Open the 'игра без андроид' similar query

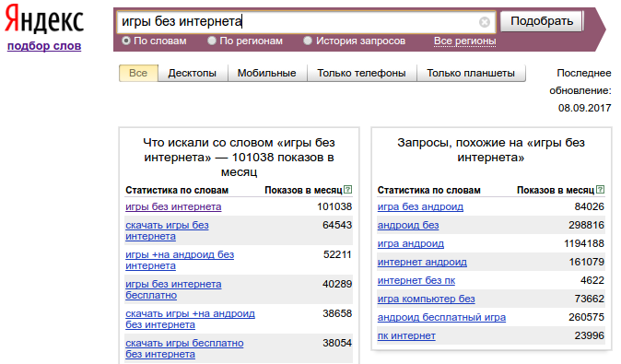click(x=420, y=206)
